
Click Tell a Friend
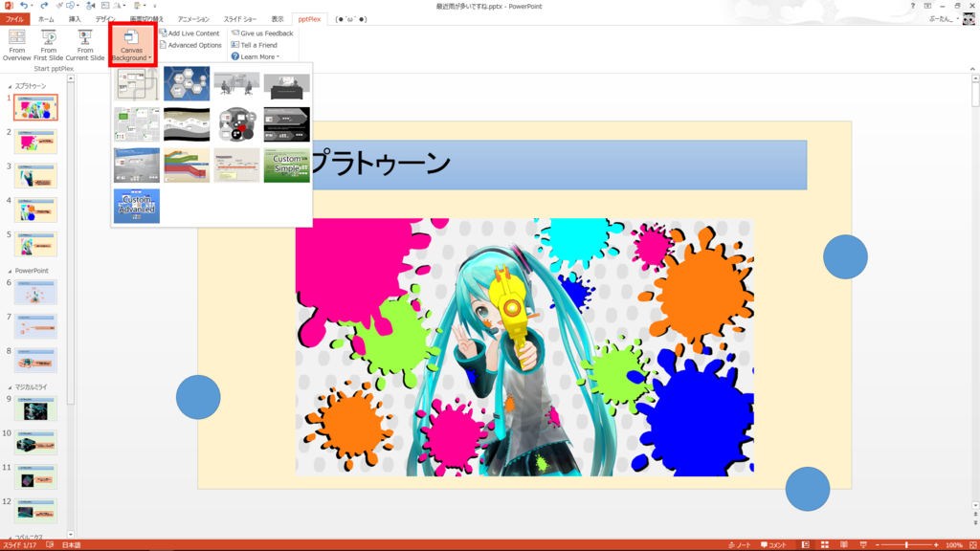(x=255, y=45)
